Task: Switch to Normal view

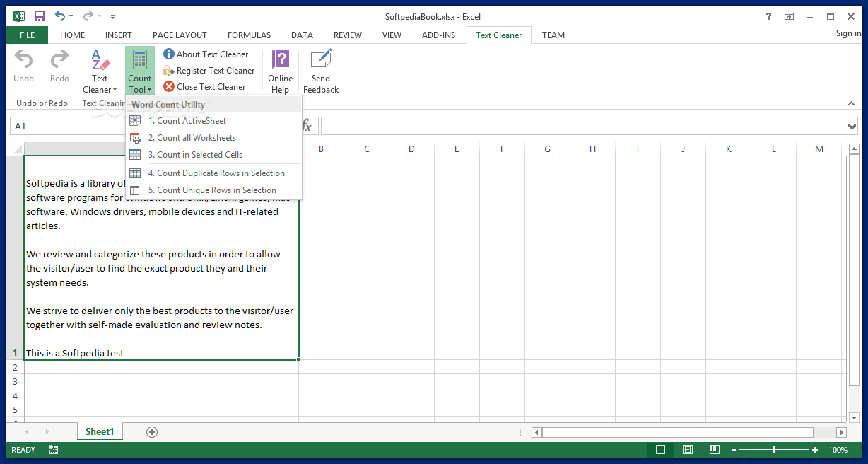Action: (x=660, y=450)
